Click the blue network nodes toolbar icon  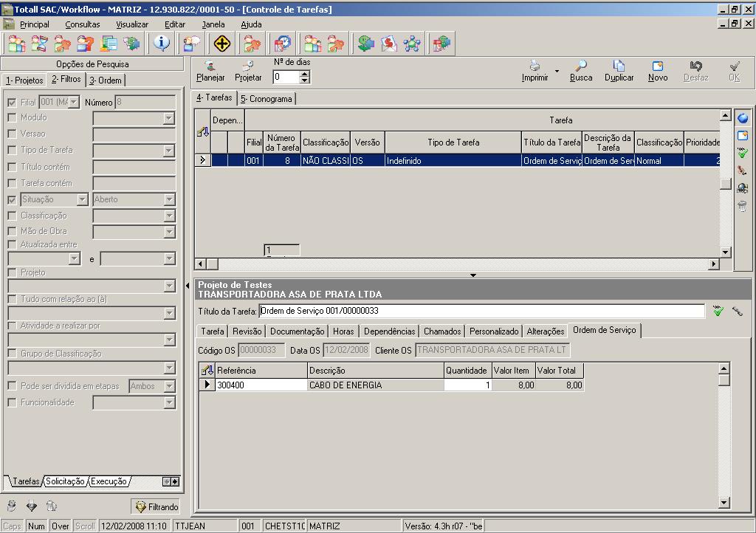(412, 44)
